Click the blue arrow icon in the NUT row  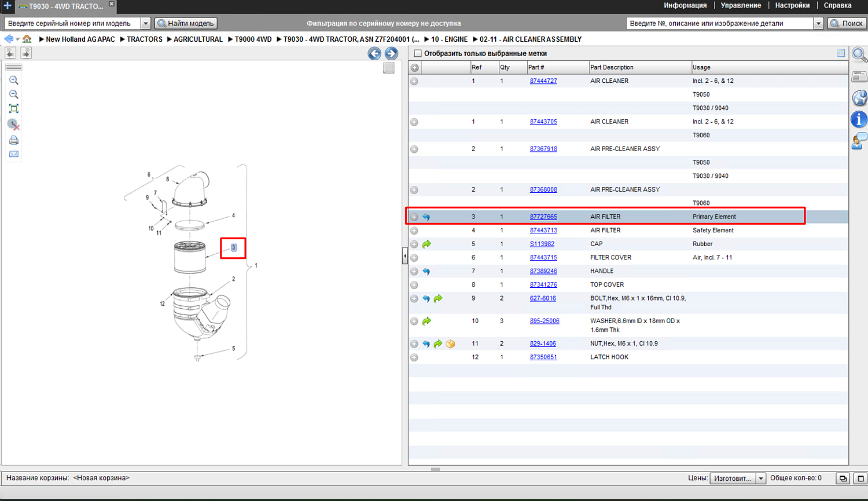(426, 344)
